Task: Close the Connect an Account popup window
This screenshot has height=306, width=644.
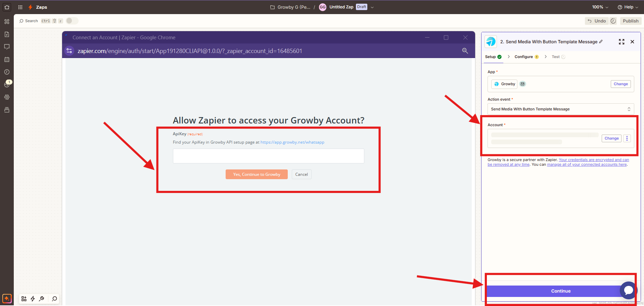Action: [465, 38]
